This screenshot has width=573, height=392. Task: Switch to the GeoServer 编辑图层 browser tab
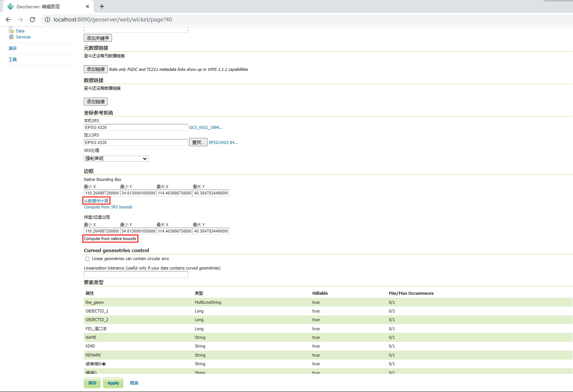(x=45, y=6)
